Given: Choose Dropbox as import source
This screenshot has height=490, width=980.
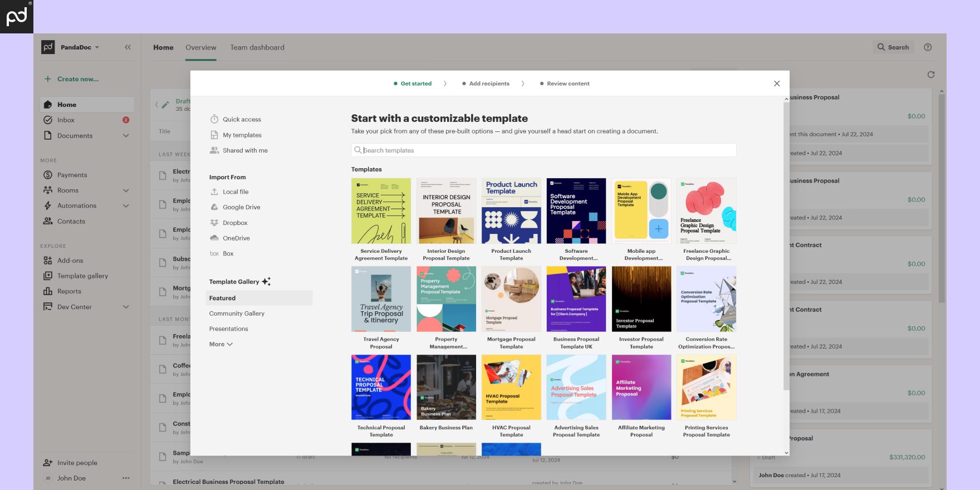Looking at the screenshot, I should (235, 223).
